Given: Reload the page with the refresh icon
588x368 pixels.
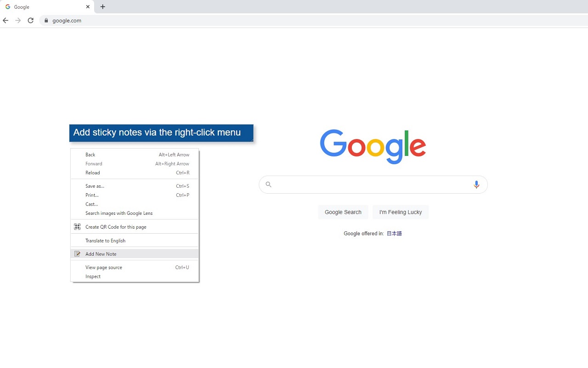Looking at the screenshot, I should pos(30,20).
